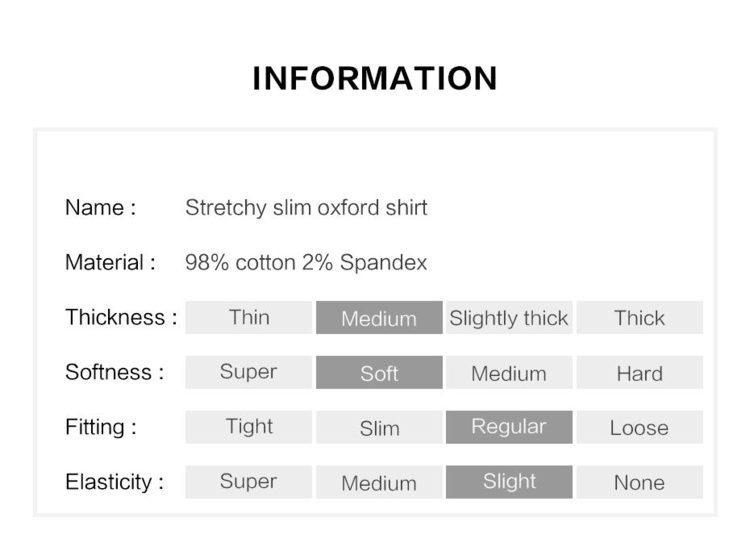Click the Stretchy slim oxford shirt name
Screen dimensions: 750x547
[x=306, y=208]
